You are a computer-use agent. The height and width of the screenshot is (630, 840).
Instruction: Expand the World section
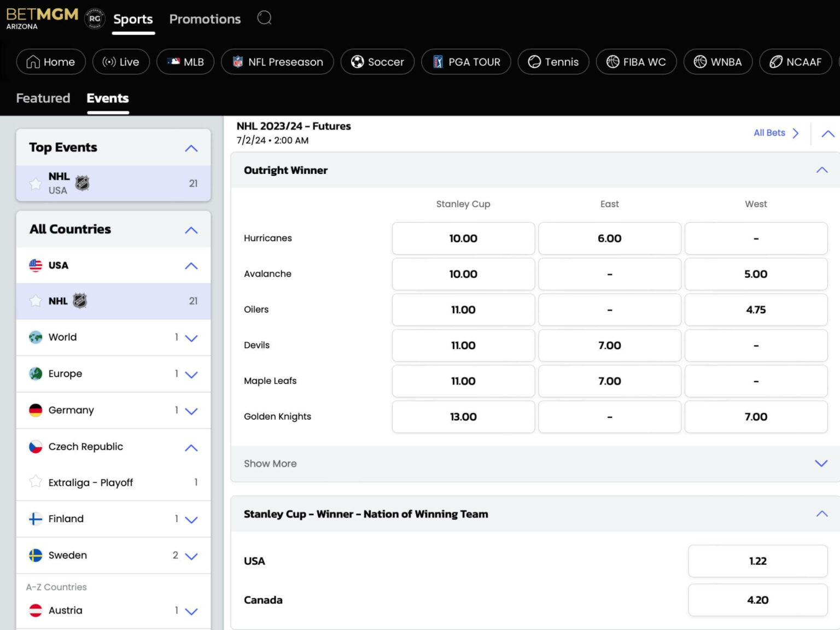click(191, 338)
